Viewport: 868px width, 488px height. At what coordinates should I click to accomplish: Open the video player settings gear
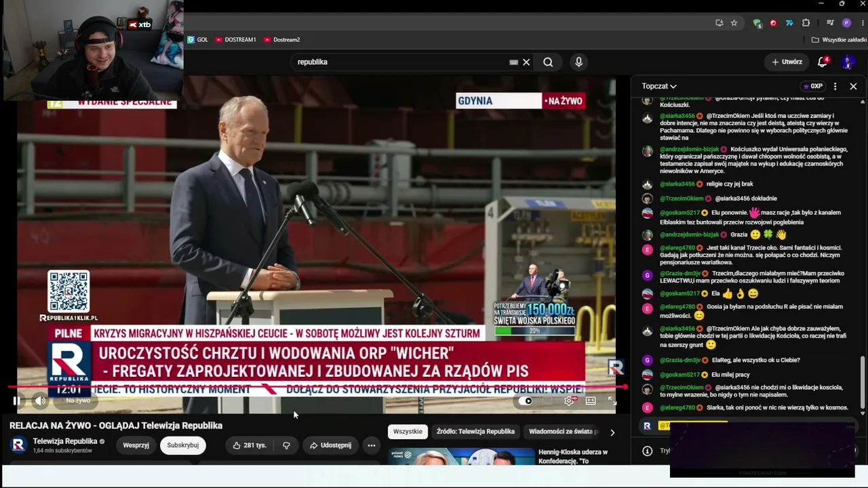[569, 401]
